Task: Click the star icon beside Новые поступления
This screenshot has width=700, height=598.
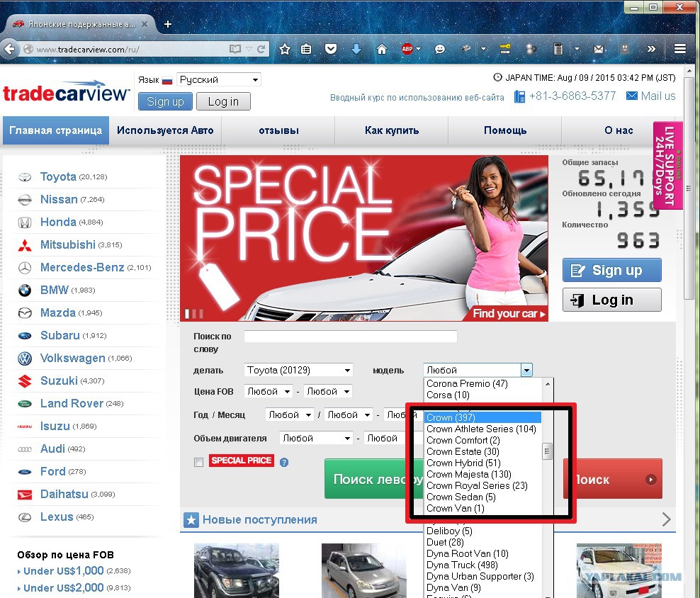Action: 191,520
